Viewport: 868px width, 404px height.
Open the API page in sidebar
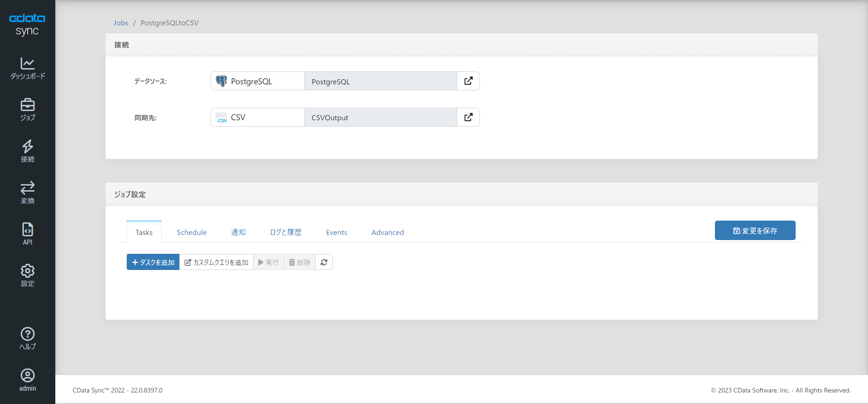pyautogui.click(x=28, y=234)
